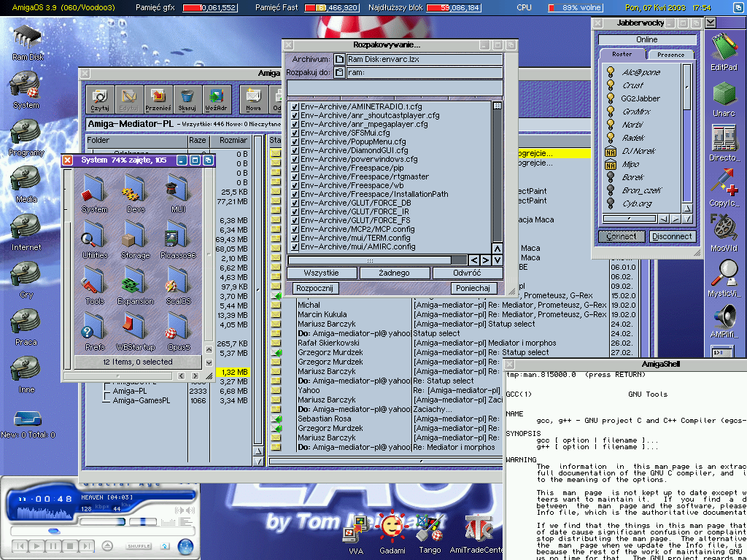Launch the Gadami desktop icon
The image size is (747, 560).
[393, 531]
